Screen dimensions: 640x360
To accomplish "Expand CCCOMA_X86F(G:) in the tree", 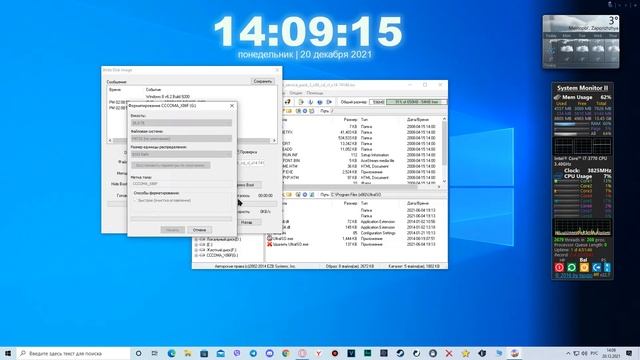I will [x=196, y=256].
